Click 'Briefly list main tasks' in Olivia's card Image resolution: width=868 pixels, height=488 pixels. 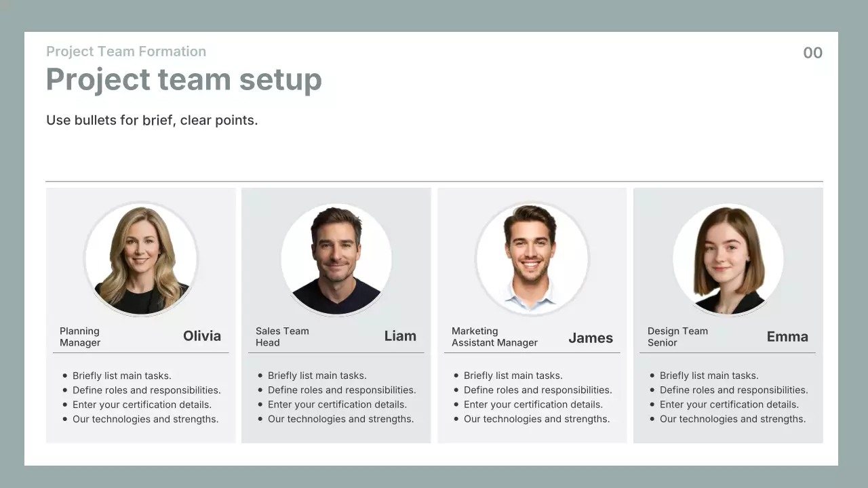coord(121,375)
